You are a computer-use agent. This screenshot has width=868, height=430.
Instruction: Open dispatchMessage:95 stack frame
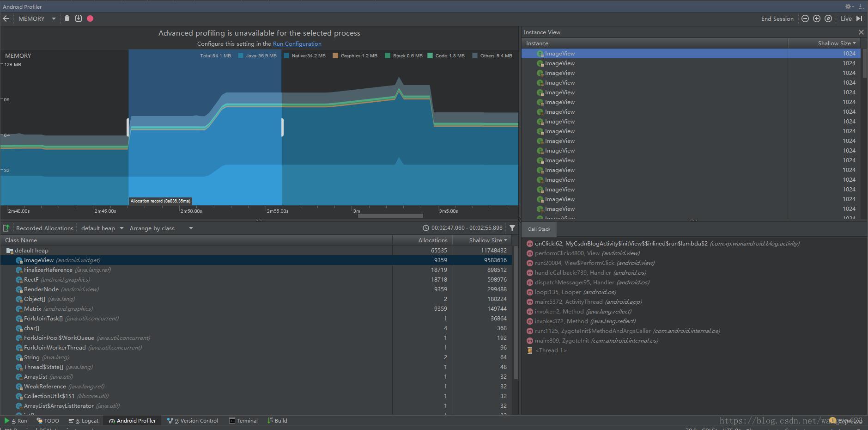(x=588, y=283)
